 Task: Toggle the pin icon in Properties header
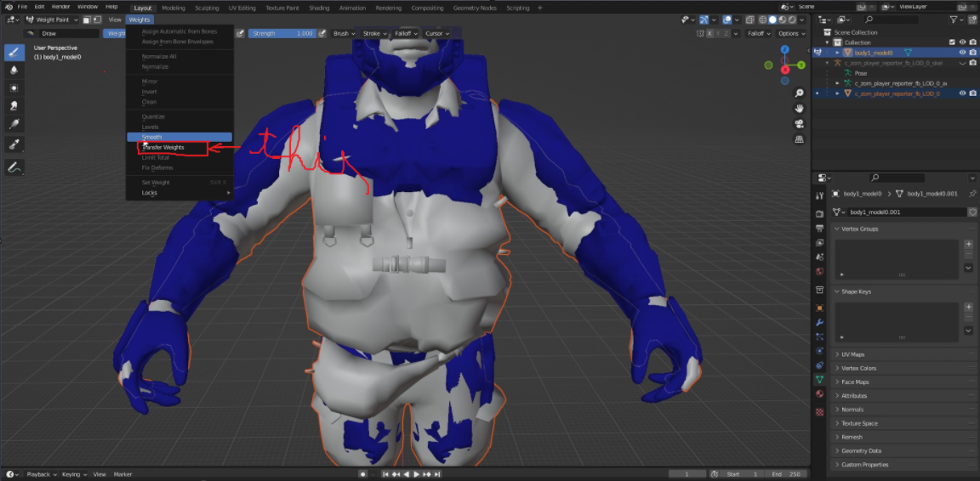pos(971,194)
